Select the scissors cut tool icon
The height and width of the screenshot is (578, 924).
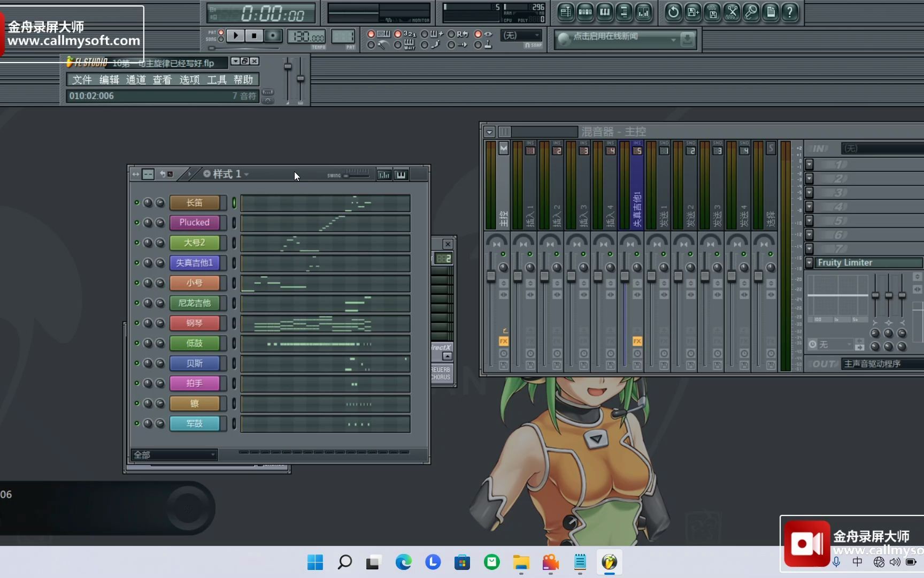click(x=733, y=12)
